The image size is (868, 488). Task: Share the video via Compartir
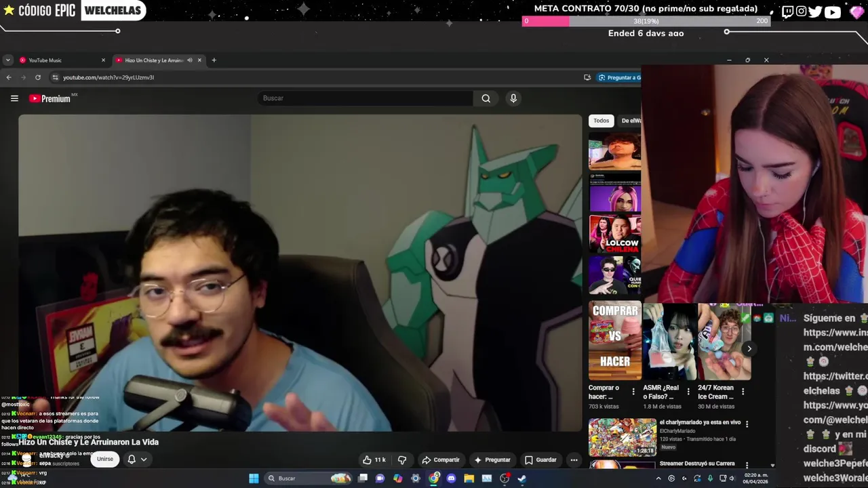click(x=441, y=460)
